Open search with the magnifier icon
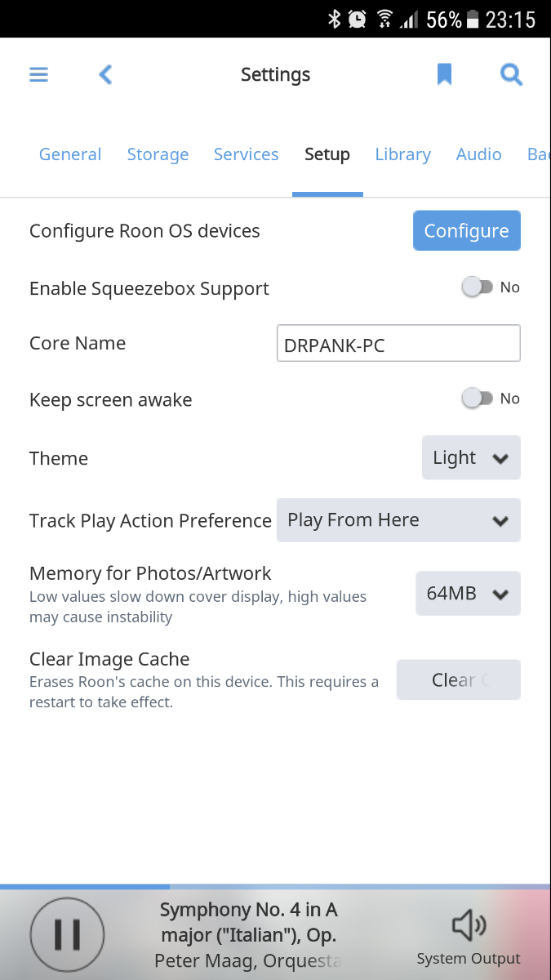 point(511,75)
